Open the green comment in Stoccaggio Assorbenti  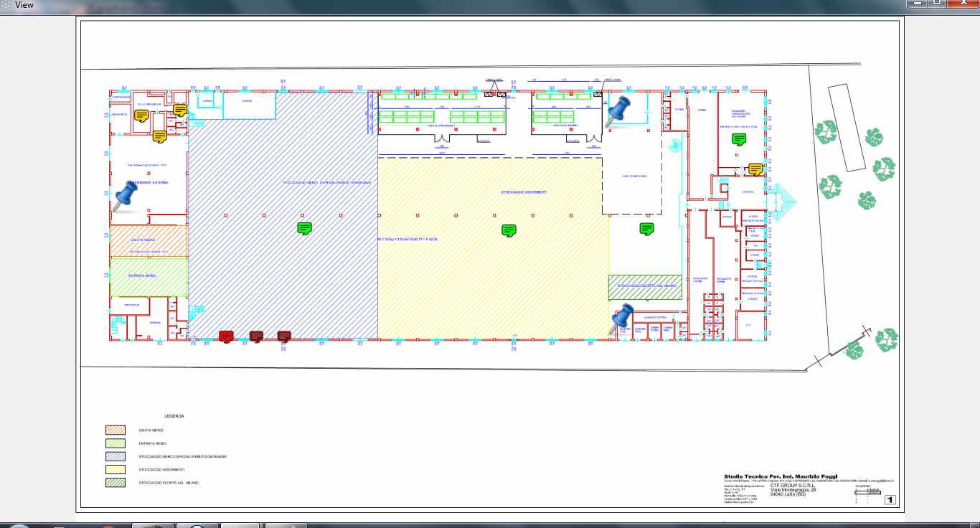pos(509,230)
